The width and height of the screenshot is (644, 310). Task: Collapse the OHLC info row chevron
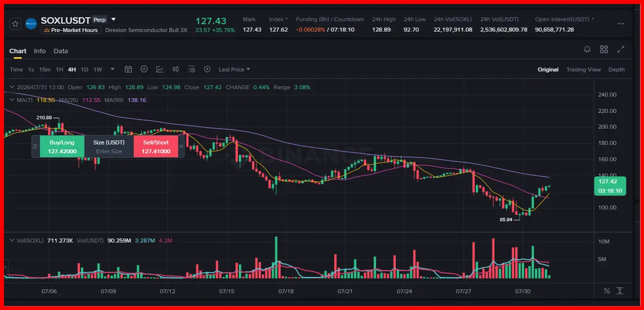click(x=12, y=87)
